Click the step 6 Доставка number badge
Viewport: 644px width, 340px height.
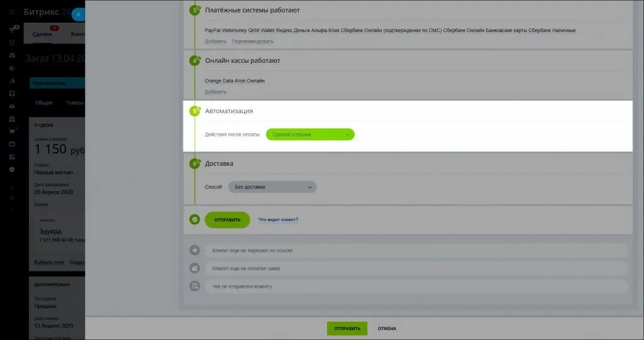point(195,163)
